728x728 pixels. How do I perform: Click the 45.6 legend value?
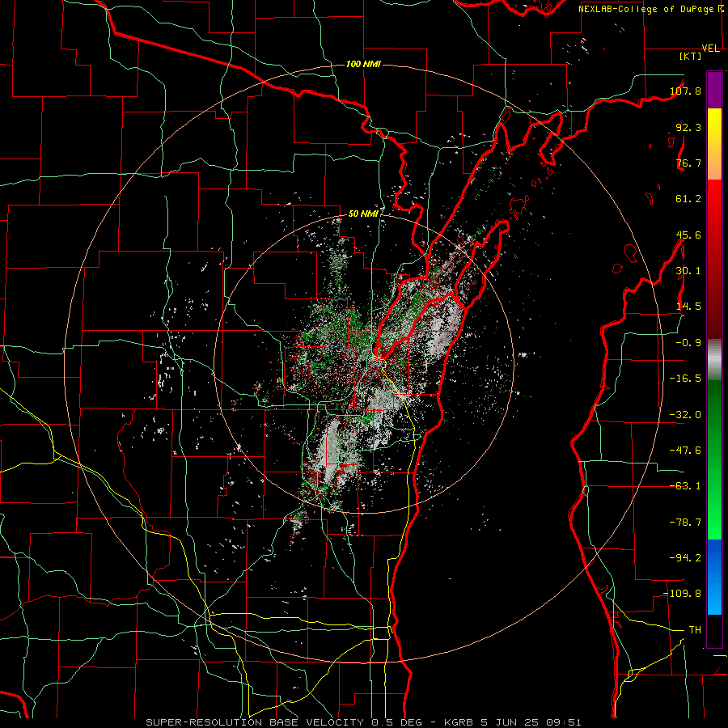click(688, 235)
